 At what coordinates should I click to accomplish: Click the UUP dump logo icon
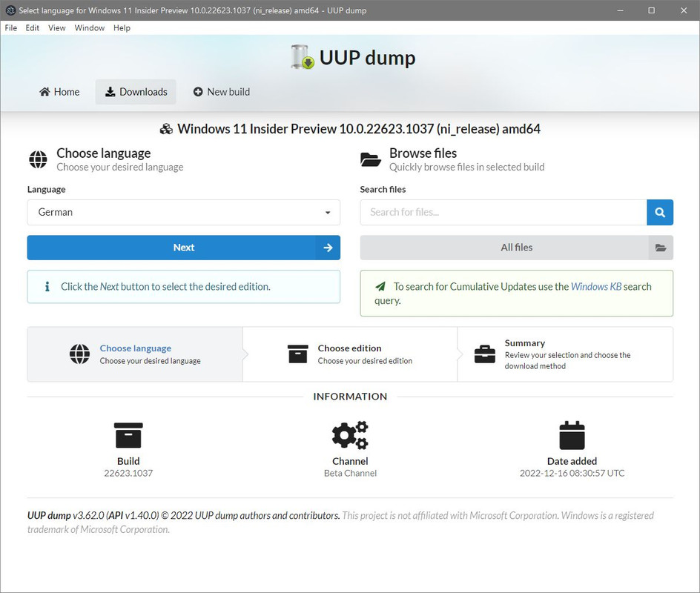click(303, 56)
